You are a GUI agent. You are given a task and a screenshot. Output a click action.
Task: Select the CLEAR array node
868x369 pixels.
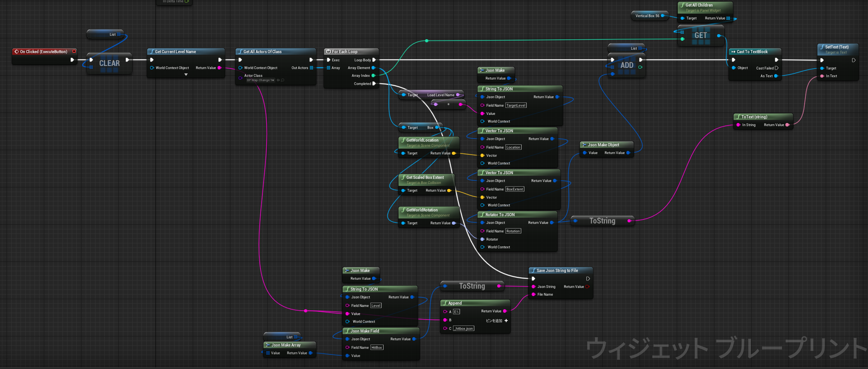109,63
